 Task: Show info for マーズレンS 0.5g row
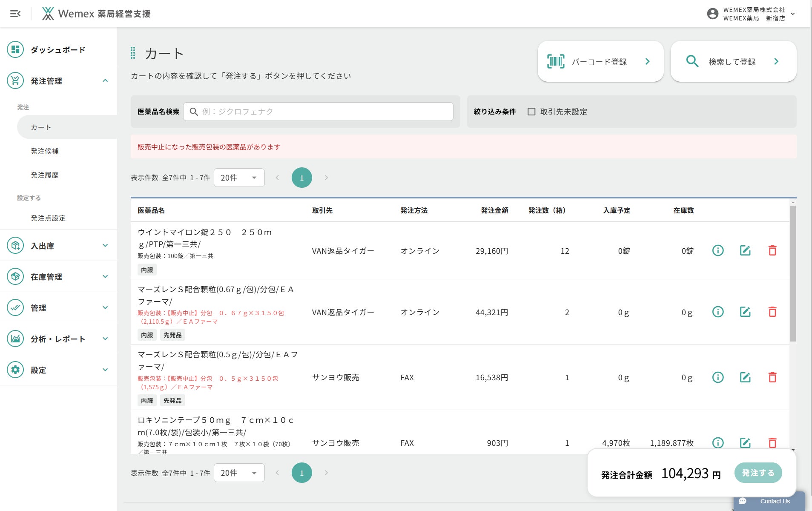tap(718, 377)
